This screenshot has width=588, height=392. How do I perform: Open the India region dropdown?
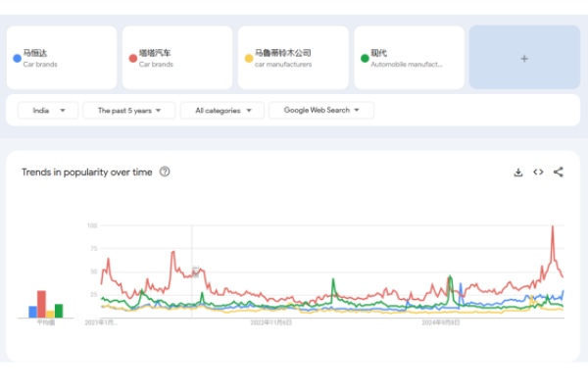coord(48,111)
